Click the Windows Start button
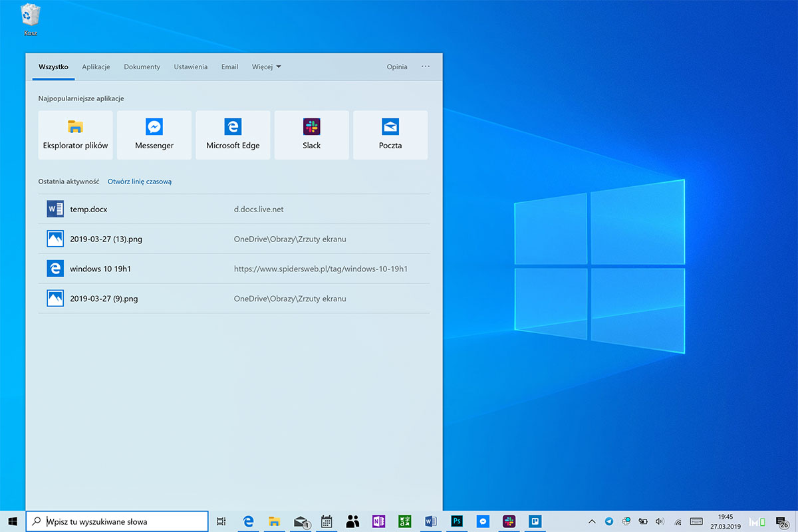 pos(13,521)
